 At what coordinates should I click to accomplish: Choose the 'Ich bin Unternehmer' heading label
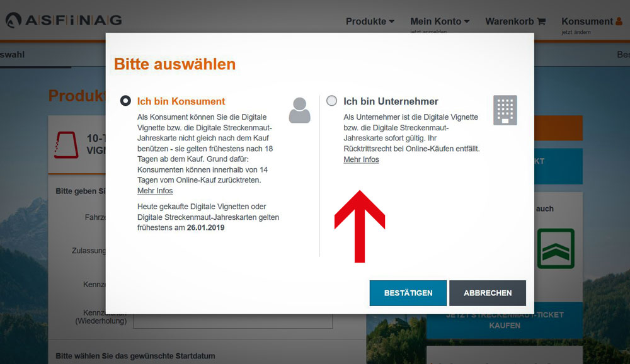coord(391,101)
